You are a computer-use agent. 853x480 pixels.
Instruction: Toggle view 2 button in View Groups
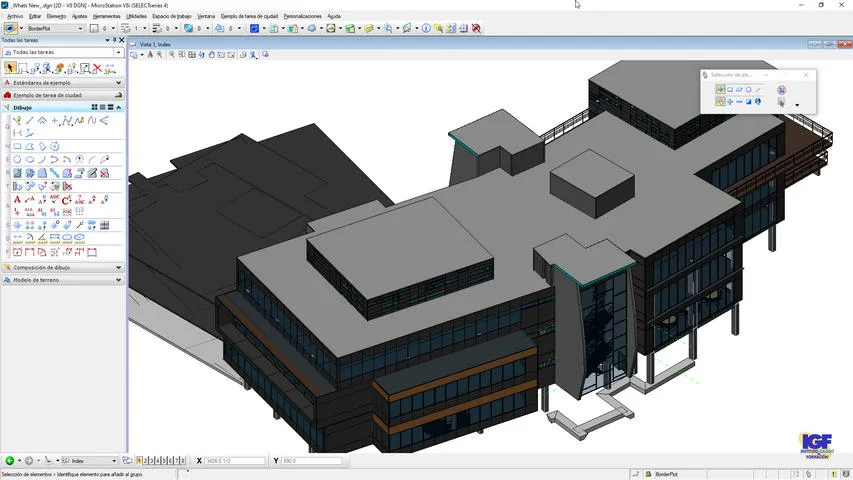(x=145, y=461)
